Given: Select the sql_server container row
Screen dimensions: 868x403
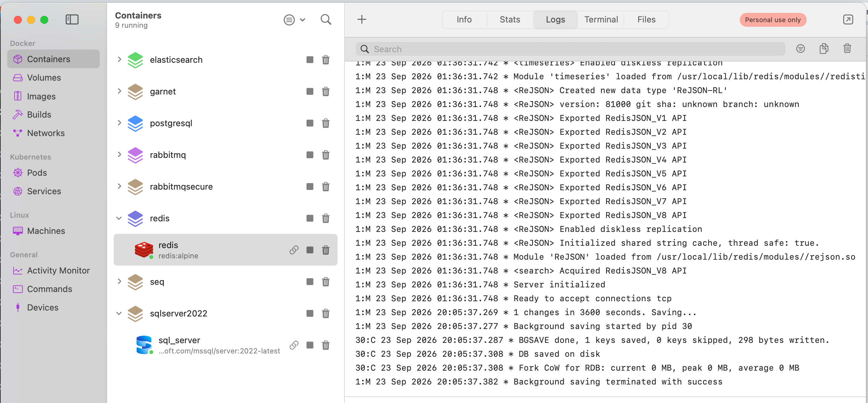Looking at the screenshot, I should pos(226,345).
